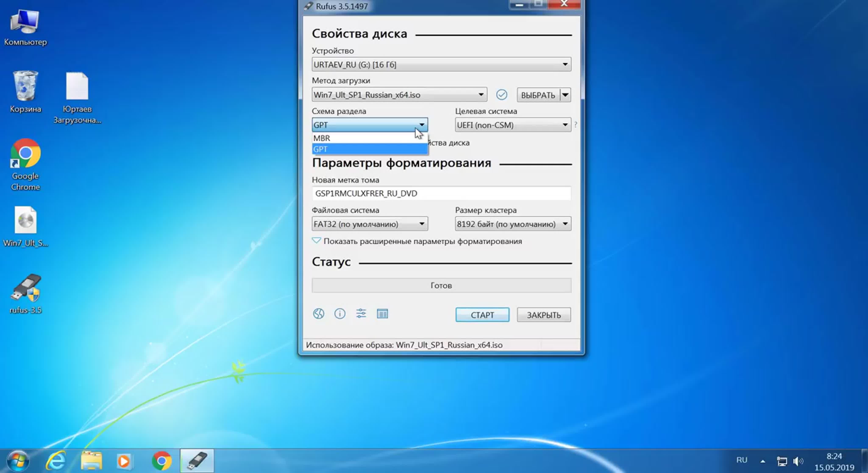Choose GPT in partition scheme list

370,149
